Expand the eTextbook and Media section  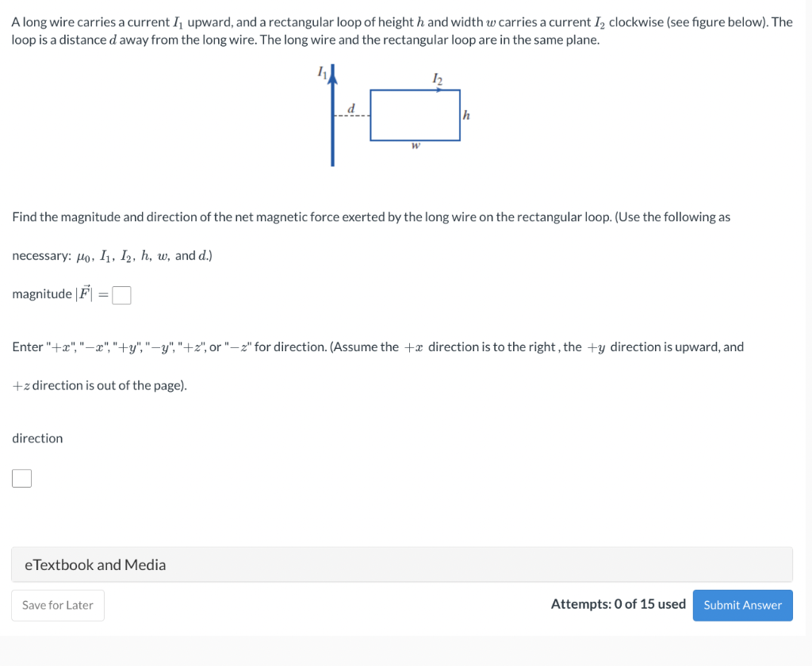coord(95,565)
